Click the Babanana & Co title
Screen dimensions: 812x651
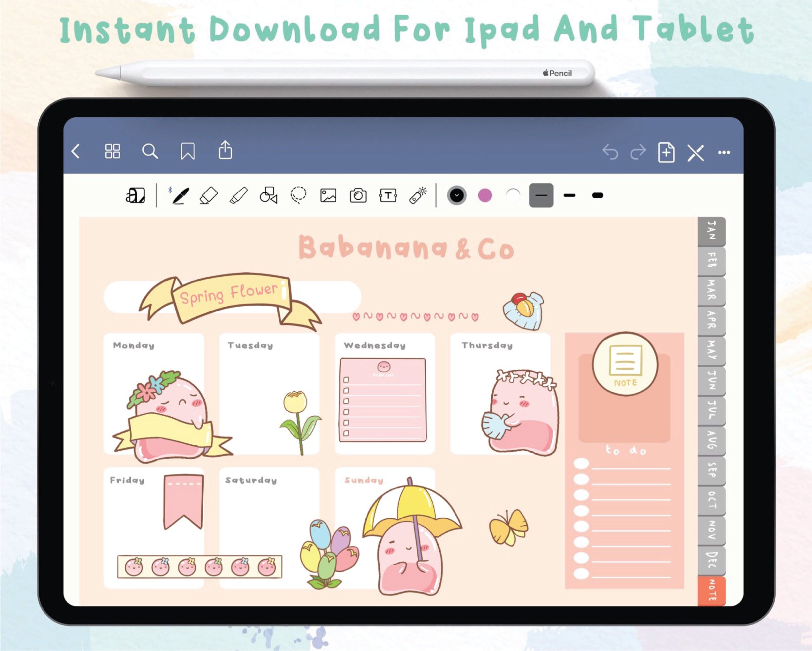(406, 248)
